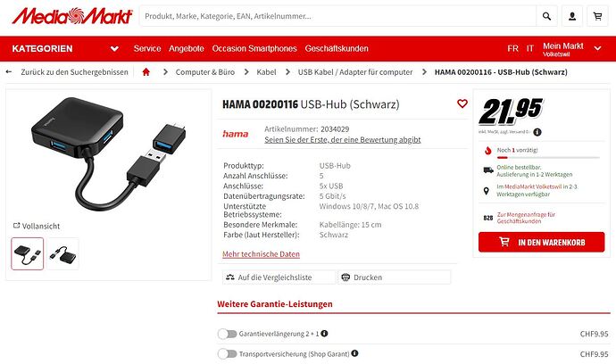Open the Mehr technische Daten link

pyautogui.click(x=261, y=254)
